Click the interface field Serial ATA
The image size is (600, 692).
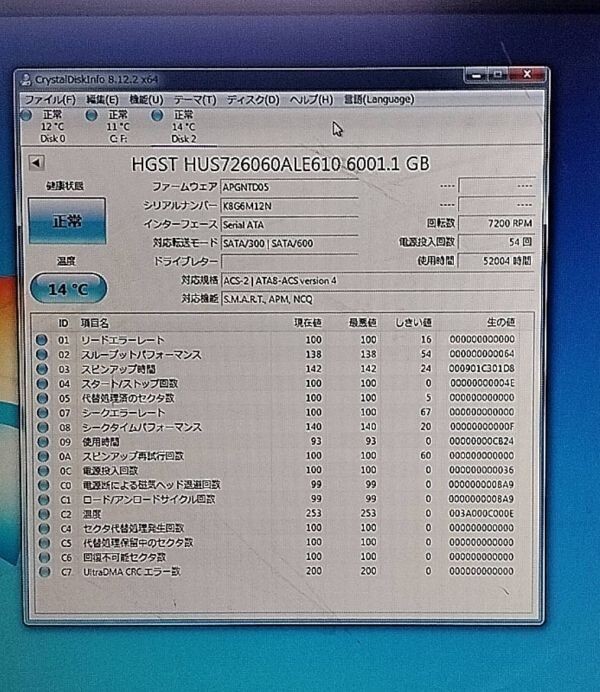tap(289, 225)
